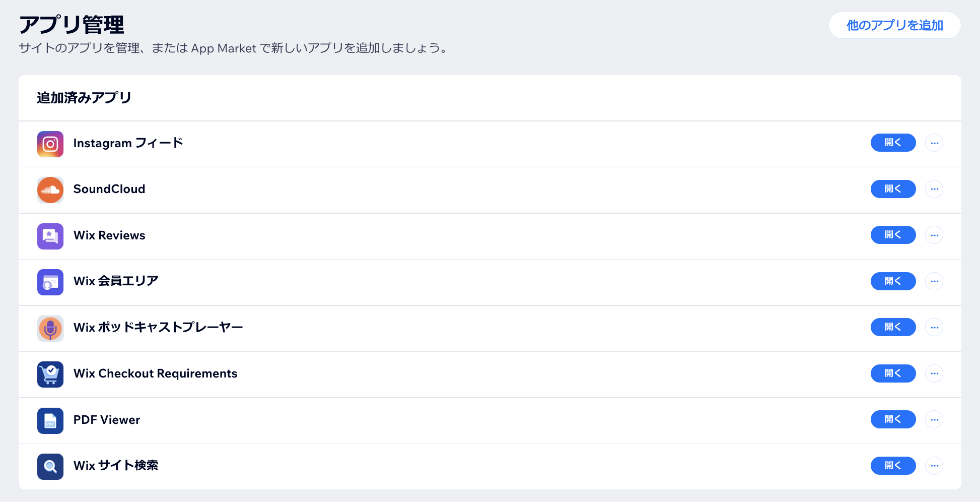Open the options menu for Wix Reviews

pyautogui.click(x=934, y=235)
